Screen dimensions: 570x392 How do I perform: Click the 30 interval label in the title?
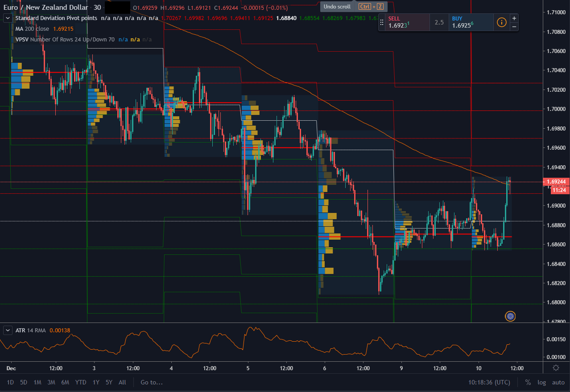point(97,8)
